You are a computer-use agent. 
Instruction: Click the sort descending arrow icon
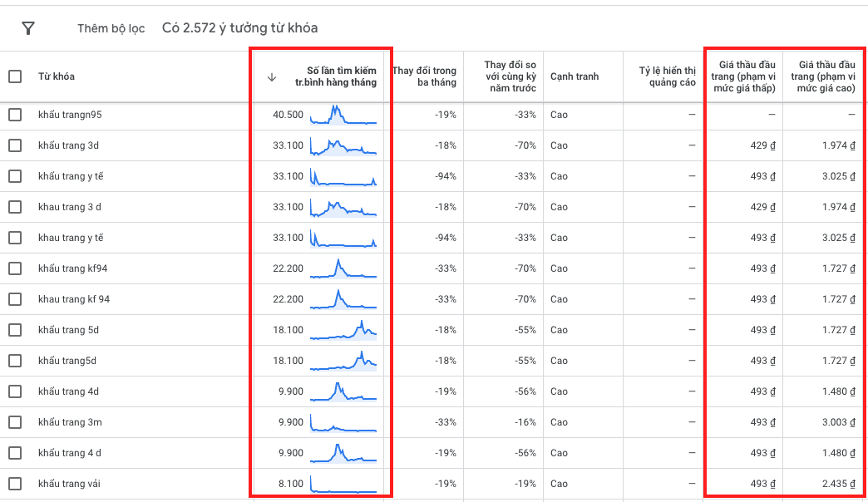(x=272, y=77)
